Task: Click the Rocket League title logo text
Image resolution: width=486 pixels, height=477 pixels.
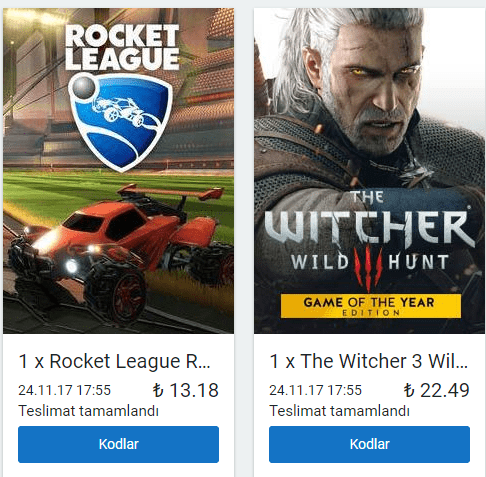Action: click(122, 47)
